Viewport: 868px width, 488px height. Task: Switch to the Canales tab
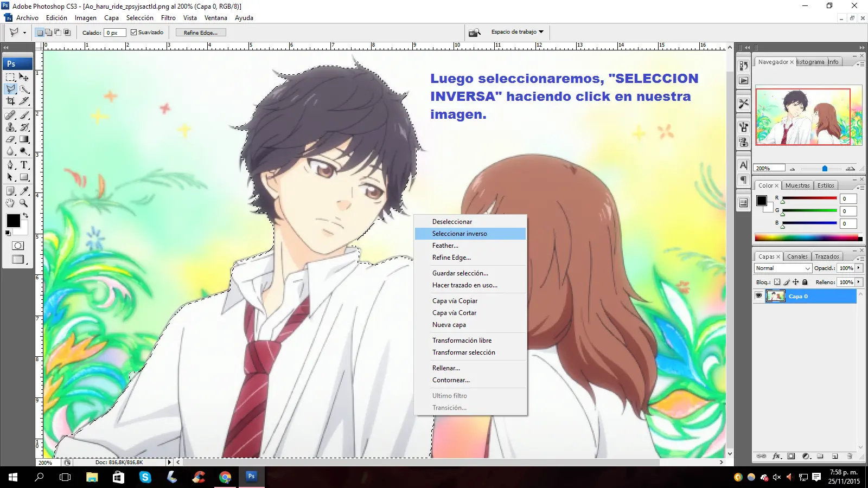(797, 256)
